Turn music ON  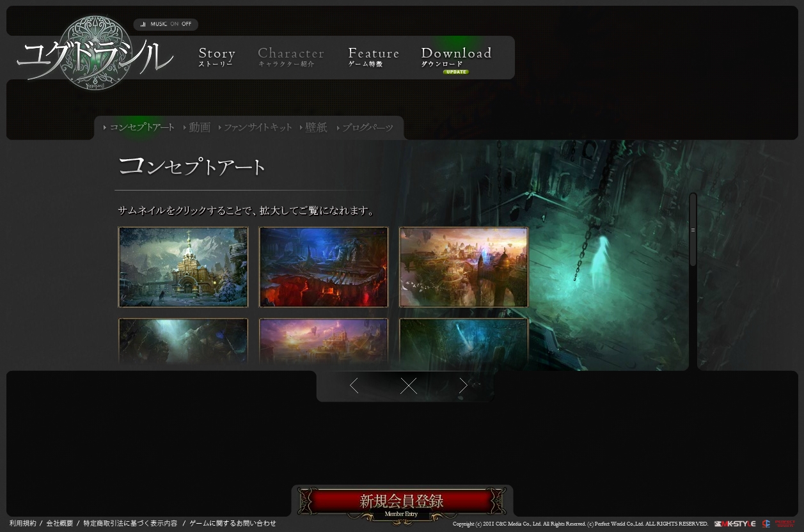coord(175,24)
